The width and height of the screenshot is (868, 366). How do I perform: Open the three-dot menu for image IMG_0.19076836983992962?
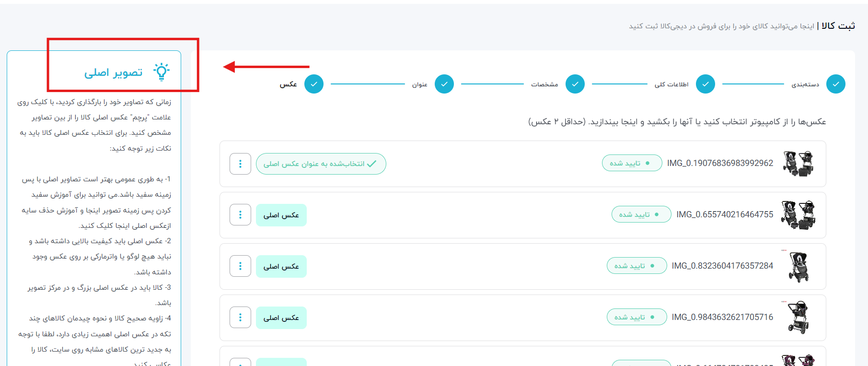[240, 164]
